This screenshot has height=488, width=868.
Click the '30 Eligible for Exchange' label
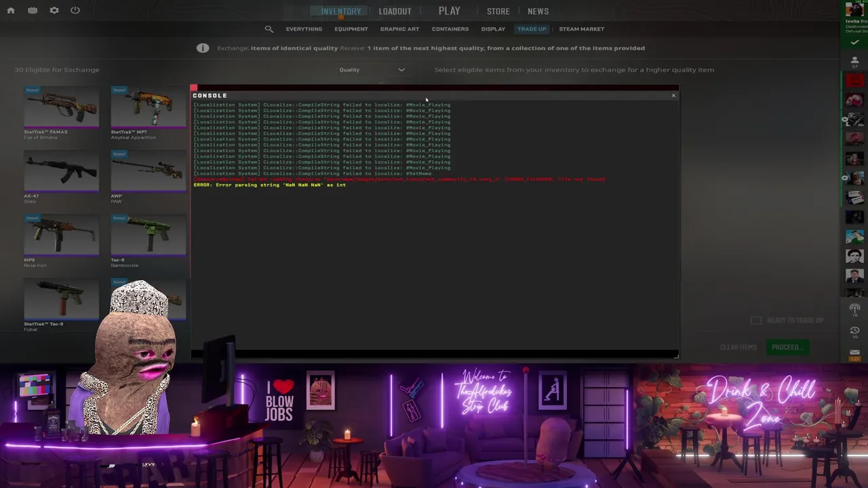point(57,70)
